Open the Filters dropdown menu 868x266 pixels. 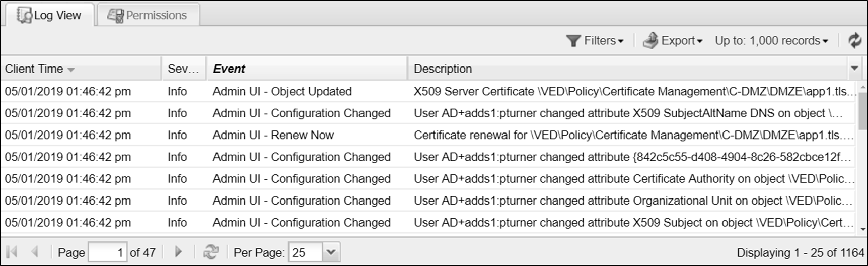tap(603, 41)
